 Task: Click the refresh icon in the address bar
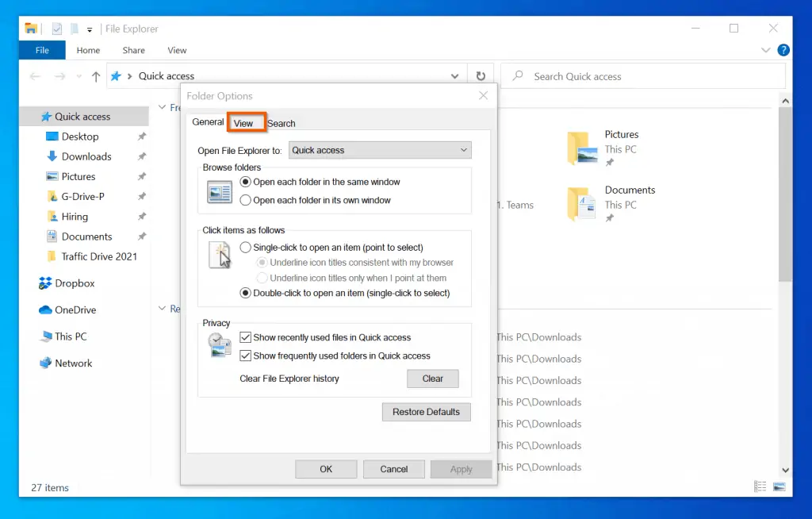(x=481, y=75)
